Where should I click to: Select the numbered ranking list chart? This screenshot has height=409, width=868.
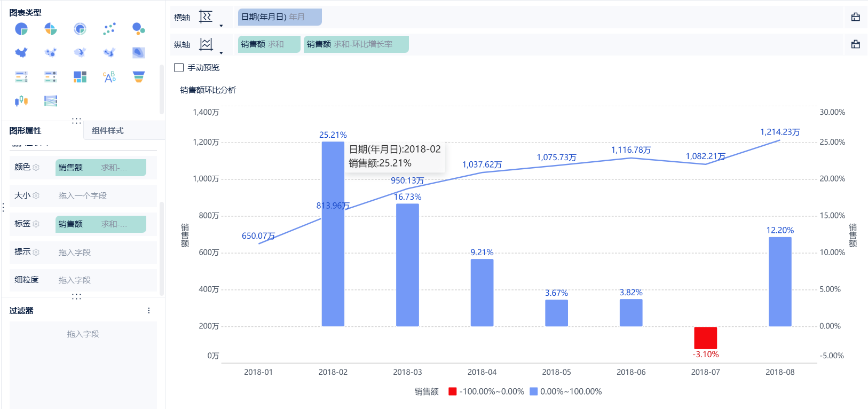pyautogui.click(x=21, y=77)
